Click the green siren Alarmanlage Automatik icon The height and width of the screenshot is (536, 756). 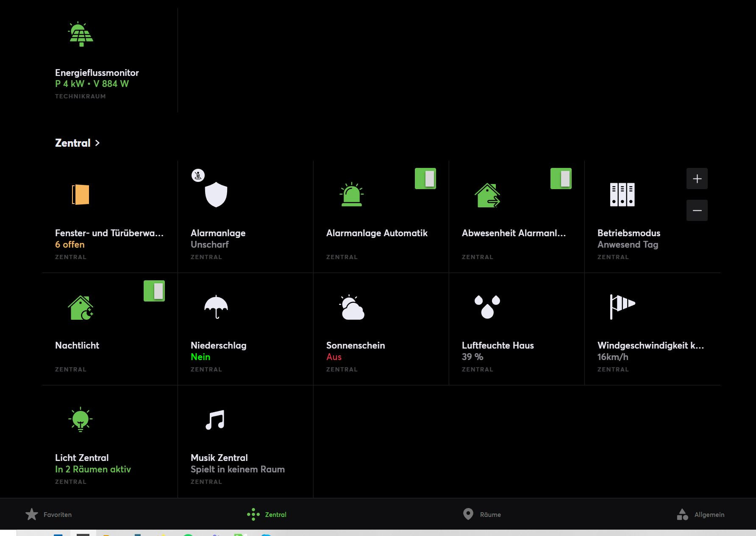(351, 195)
